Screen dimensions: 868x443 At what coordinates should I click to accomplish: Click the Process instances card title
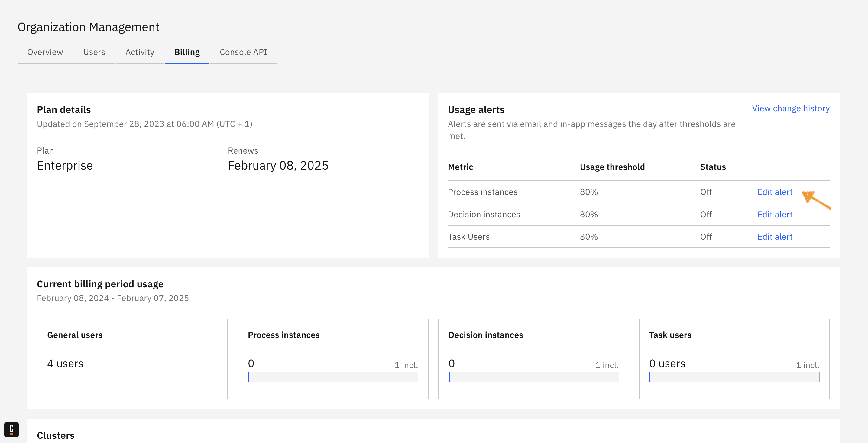point(283,335)
